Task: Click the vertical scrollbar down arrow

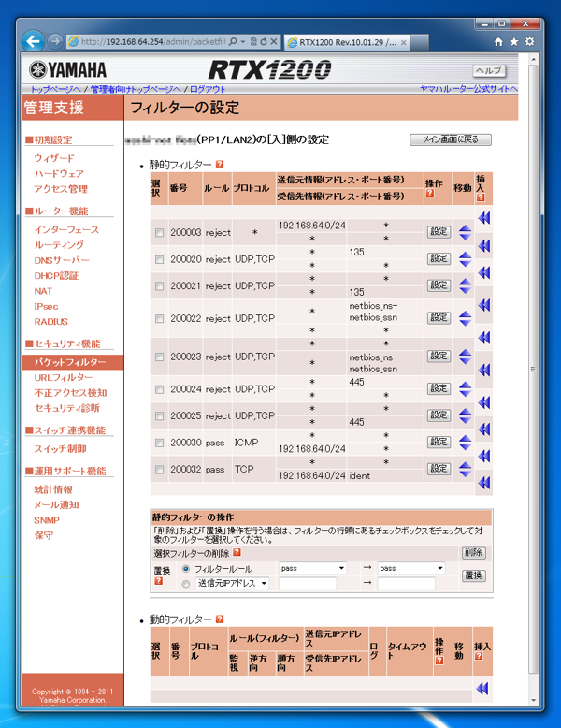Action: click(x=534, y=700)
